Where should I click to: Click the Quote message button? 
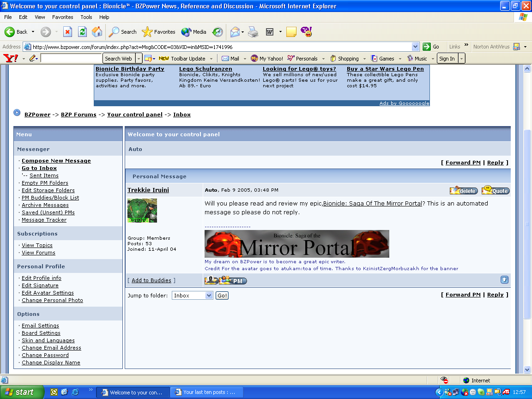pyautogui.click(x=496, y=190)
